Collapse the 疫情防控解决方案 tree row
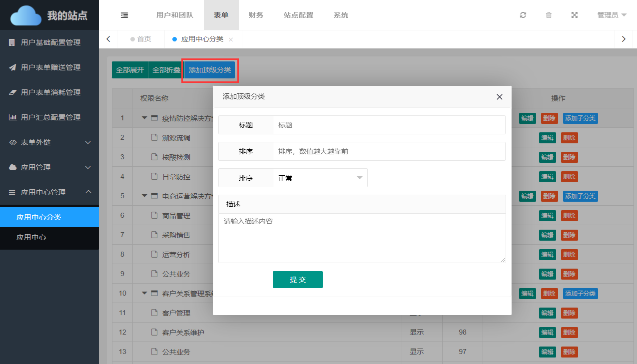637x364 pixels. 144,118
